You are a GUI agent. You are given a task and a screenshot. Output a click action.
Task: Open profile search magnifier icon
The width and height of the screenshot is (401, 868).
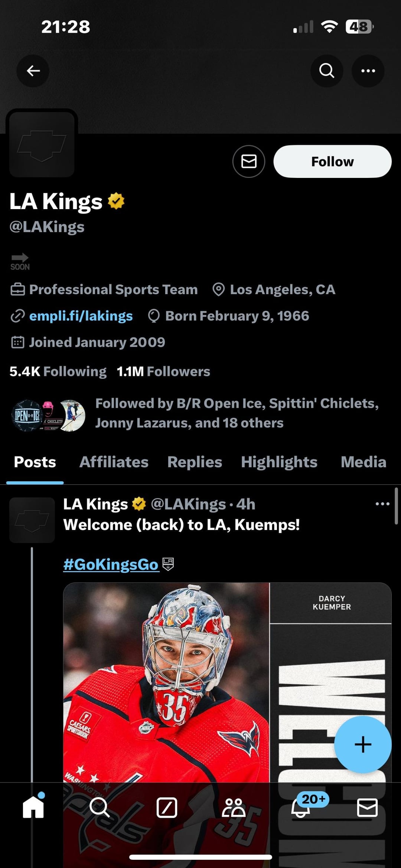[326, 71]
